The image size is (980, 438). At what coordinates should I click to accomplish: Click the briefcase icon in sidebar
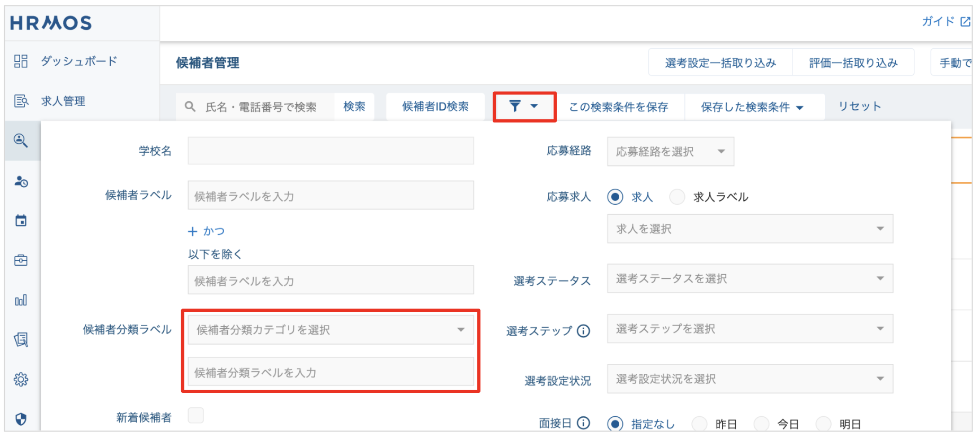tap(21, 260)
